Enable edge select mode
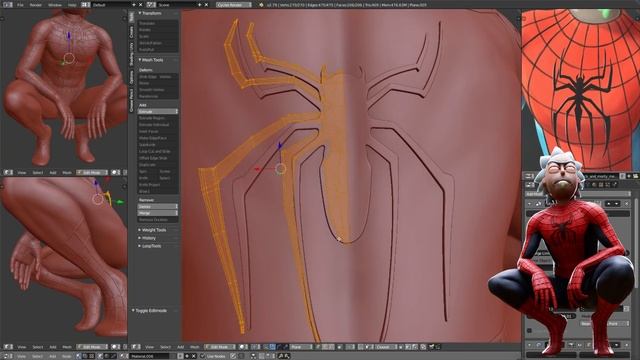The image size is (640, 360). click(324, 347)
